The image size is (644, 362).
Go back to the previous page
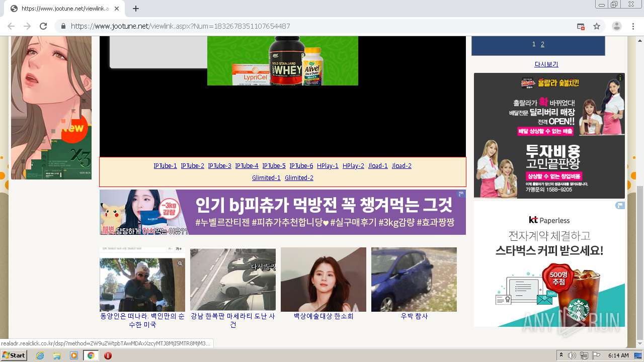(x=11, y=26)
